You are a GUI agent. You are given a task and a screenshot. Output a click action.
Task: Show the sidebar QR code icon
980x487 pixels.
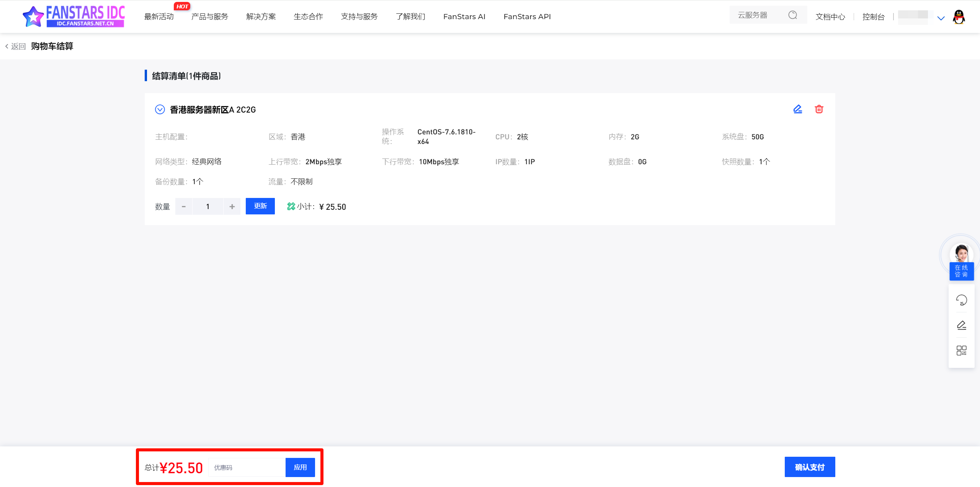961,350
